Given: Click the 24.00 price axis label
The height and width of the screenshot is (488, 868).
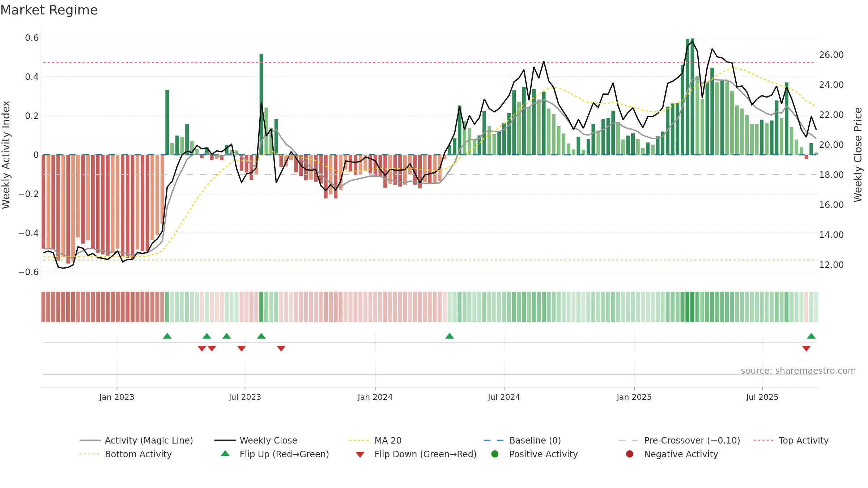Looking at the screenshot, I should tap(831, 85).
